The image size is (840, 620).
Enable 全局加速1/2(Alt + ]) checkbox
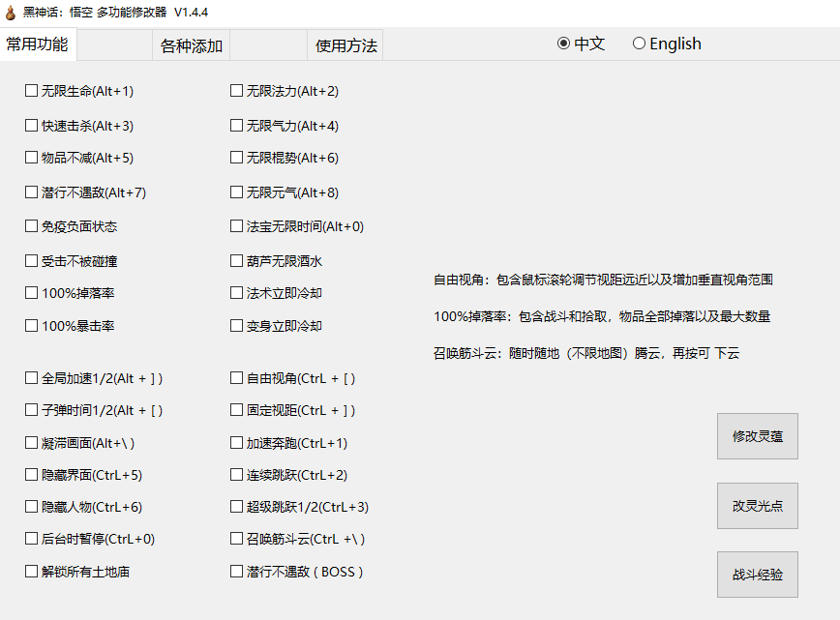pyautogui.click(x=32, y=378)
